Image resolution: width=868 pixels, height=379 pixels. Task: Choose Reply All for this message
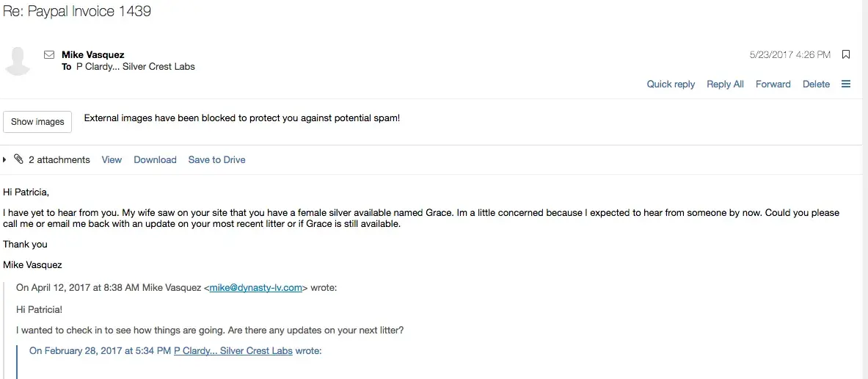point(725,84)
